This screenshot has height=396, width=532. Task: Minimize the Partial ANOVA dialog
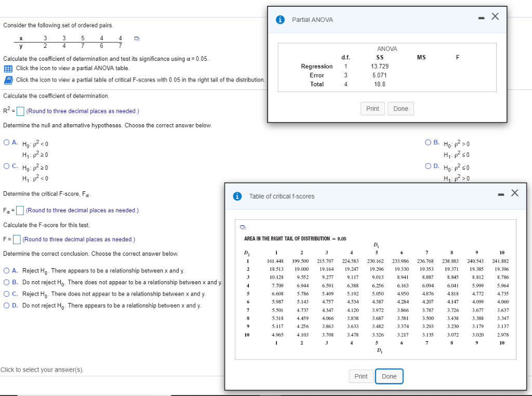[x=482, y=17]
